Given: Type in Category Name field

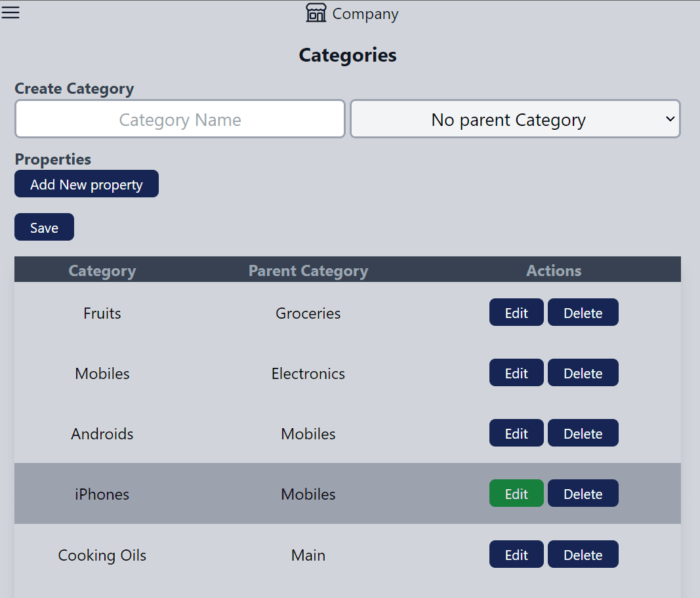Looking at the screenshot, I should coord(180,119).
